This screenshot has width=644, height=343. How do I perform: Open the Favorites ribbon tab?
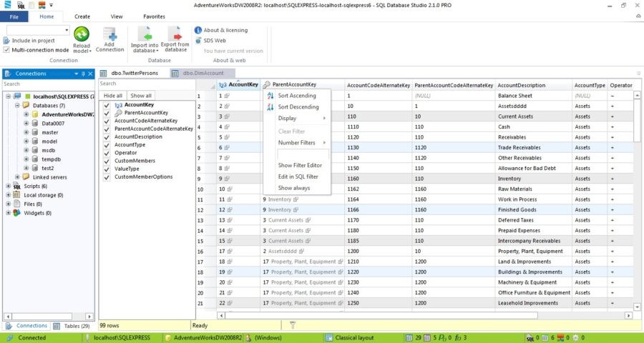pos(154,17)
